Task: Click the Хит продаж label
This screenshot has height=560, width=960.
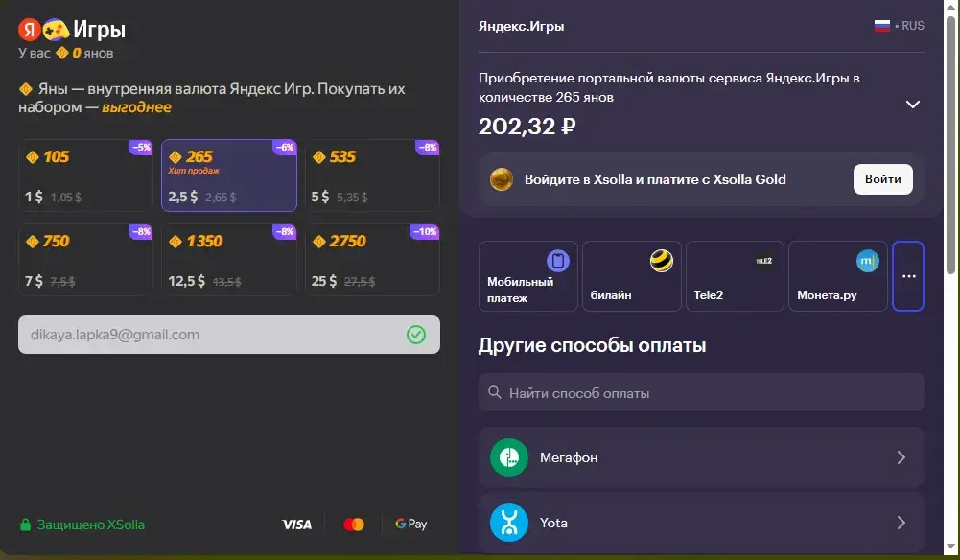Action: [x=194, y=171]
